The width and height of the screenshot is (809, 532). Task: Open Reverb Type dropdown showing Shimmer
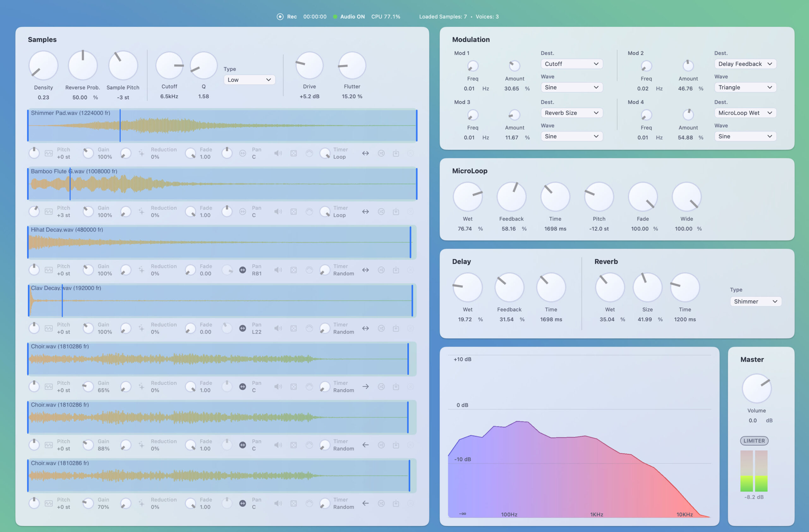(756, 301)
